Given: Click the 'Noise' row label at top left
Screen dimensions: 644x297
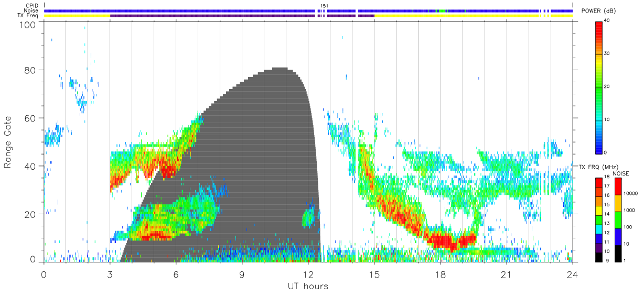Looking at the screenshot, I should [x=31, y=10].
